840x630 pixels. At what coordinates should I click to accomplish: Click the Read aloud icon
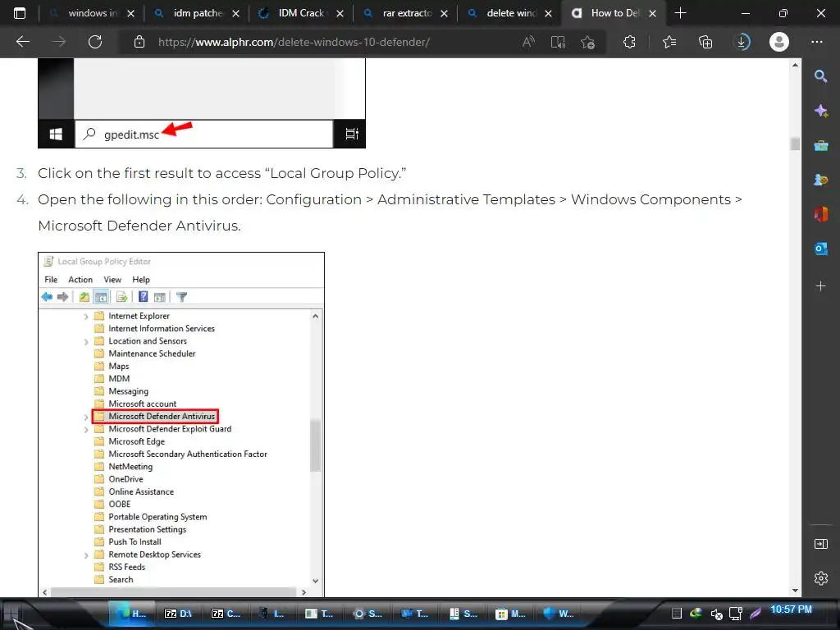(x=529, y=42)
